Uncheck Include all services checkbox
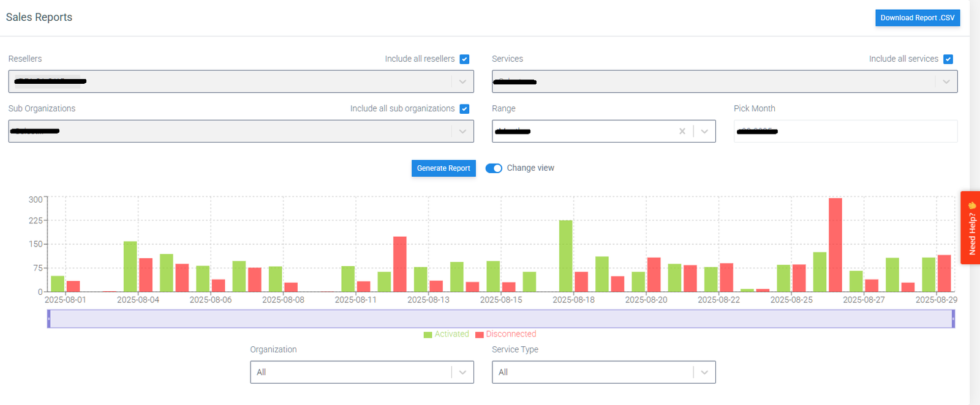980x405 pixels. [x=948, y=59]
